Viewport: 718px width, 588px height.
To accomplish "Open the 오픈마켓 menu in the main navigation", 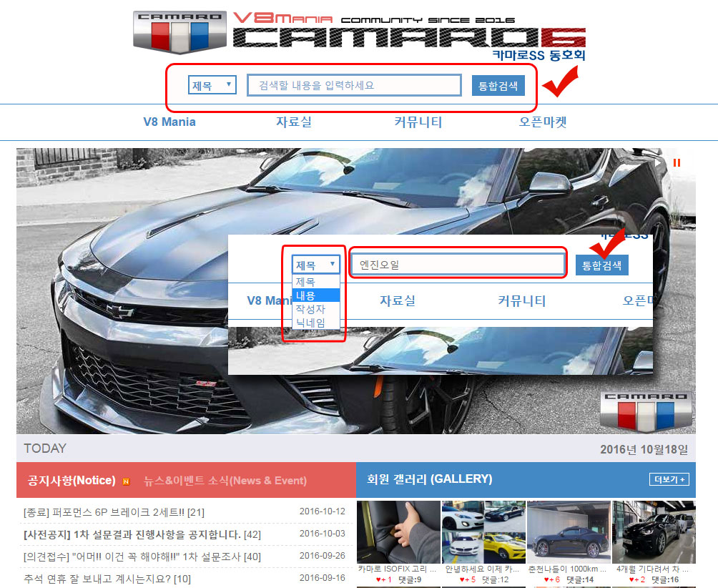I will click(x=543, y=122).
